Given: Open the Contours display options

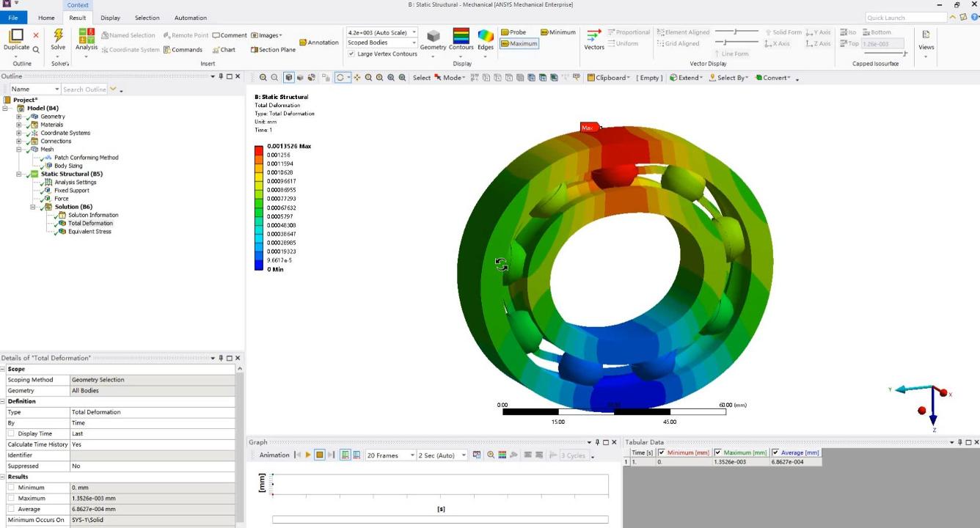Looking at the screenshot, I should [461, 40].
